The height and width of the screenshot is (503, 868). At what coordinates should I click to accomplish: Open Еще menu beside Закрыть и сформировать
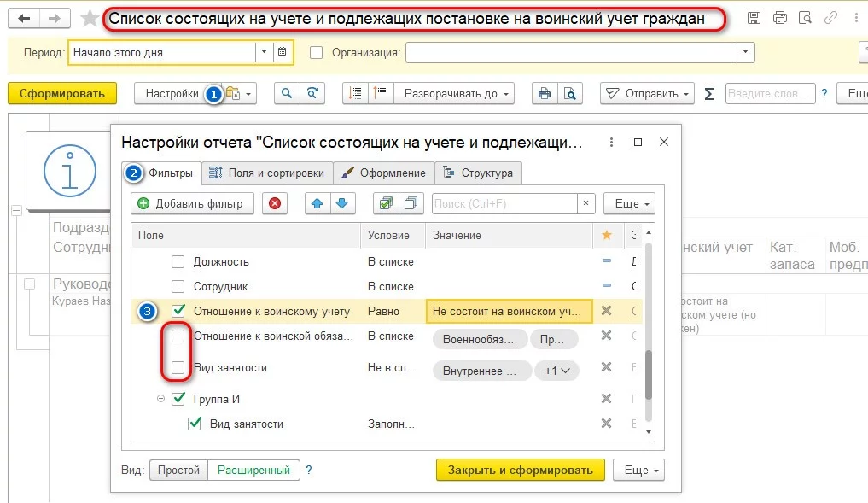[638, 470]
